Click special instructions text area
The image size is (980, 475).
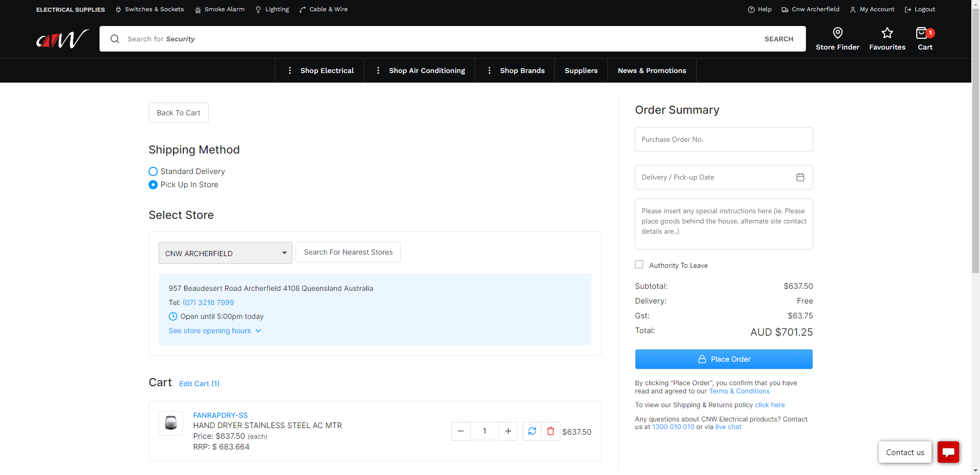pyautogui.click(x=724, y=224)
